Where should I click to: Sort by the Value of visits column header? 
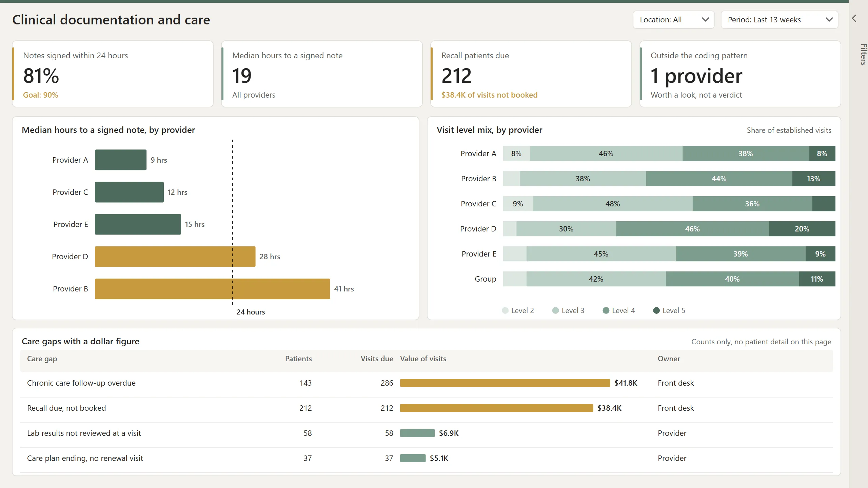pos(423,359)
